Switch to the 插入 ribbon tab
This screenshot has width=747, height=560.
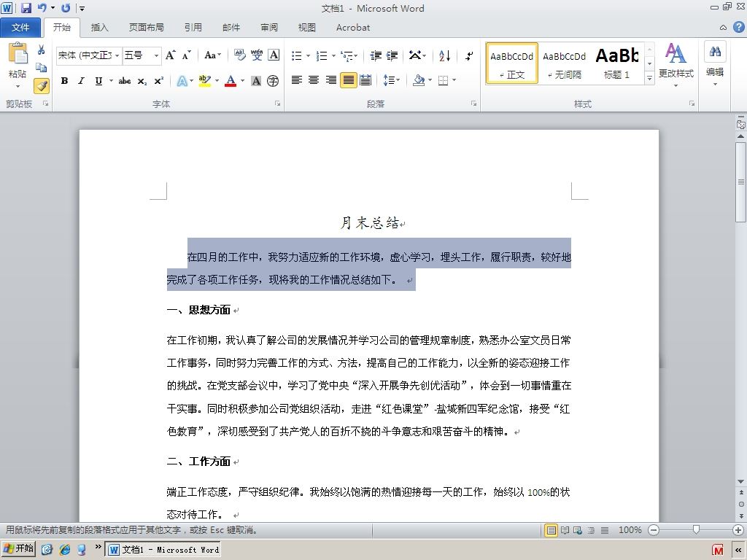99,28
